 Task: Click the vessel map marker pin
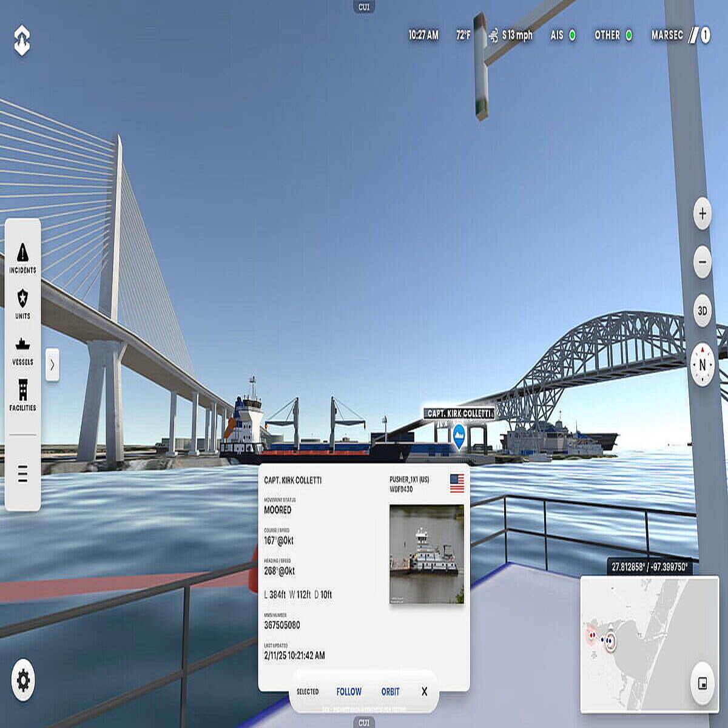tap(459, 435)
